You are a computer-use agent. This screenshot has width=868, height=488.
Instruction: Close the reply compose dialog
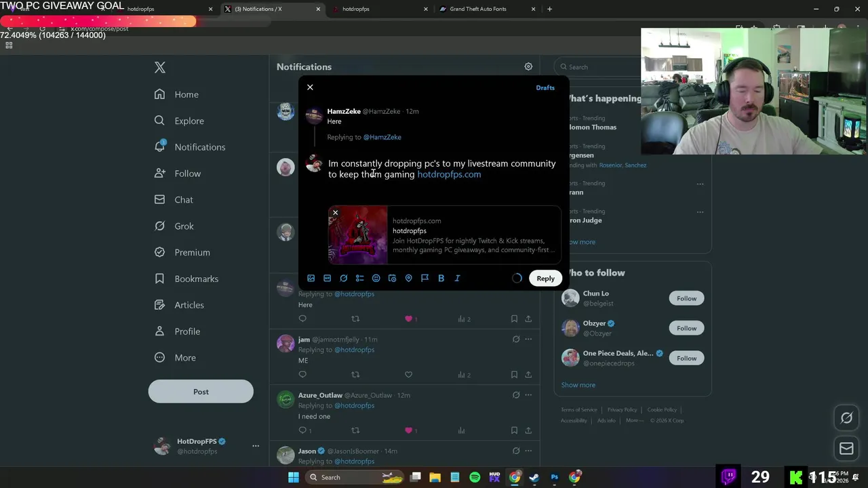(310, 87)
